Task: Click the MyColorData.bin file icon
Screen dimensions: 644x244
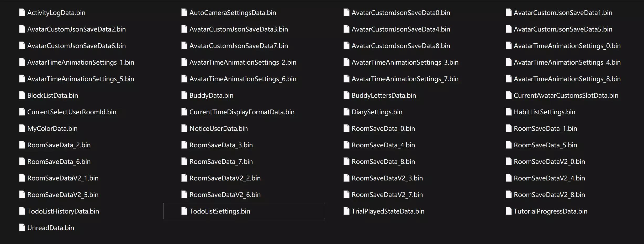Action: coord(22,128)
